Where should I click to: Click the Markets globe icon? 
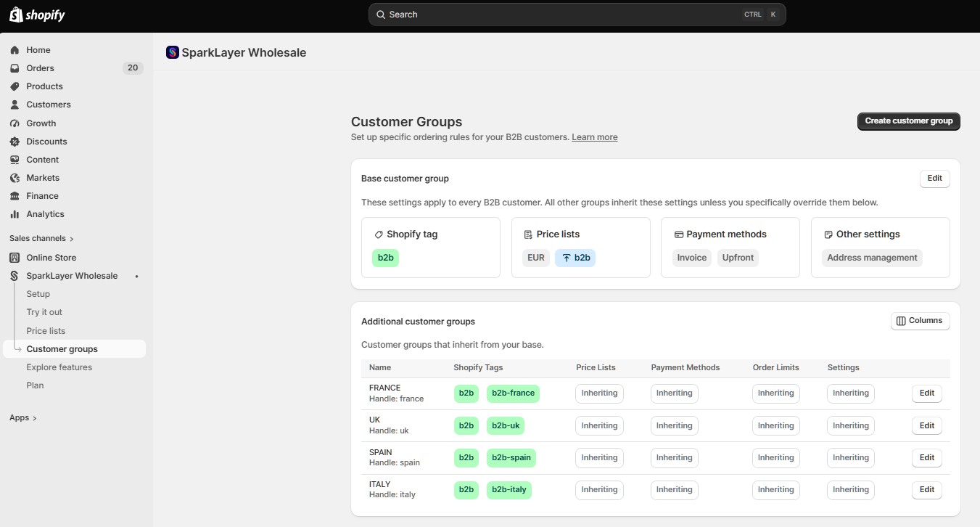15,178
